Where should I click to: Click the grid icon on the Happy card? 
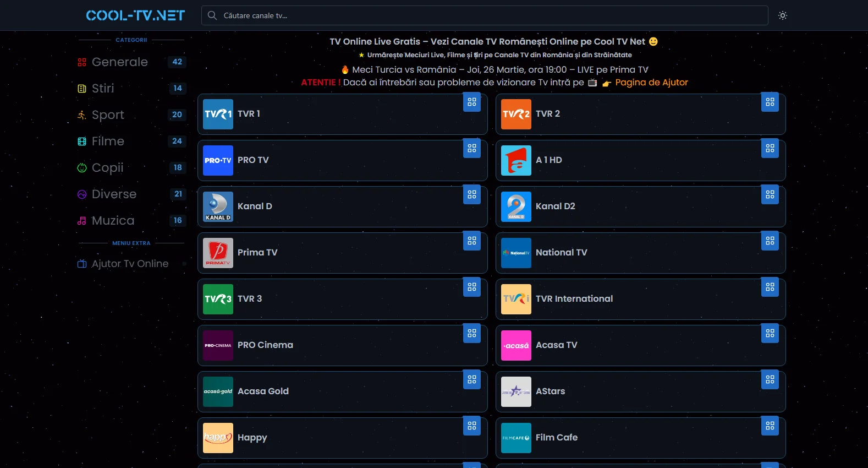[472, 426]
